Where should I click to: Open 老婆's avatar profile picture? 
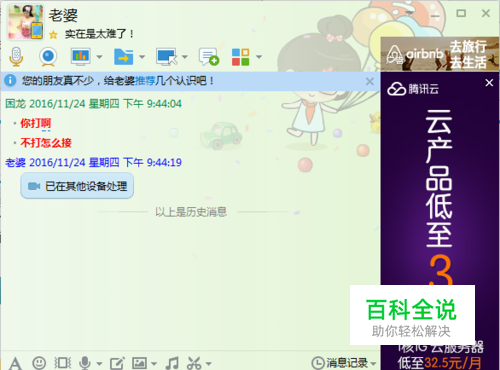click(26, 22)
